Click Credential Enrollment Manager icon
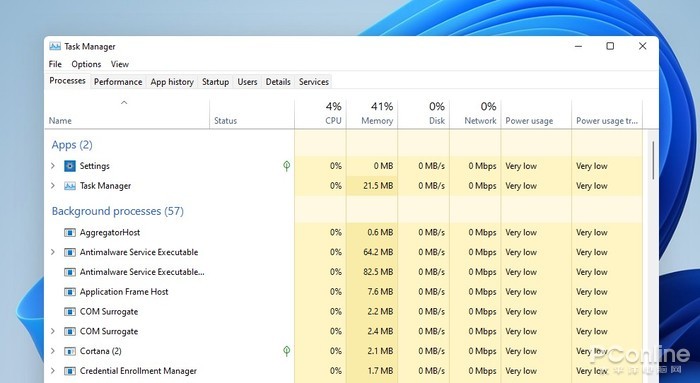This screenshot has height=383, width=700. click(70, 371)
